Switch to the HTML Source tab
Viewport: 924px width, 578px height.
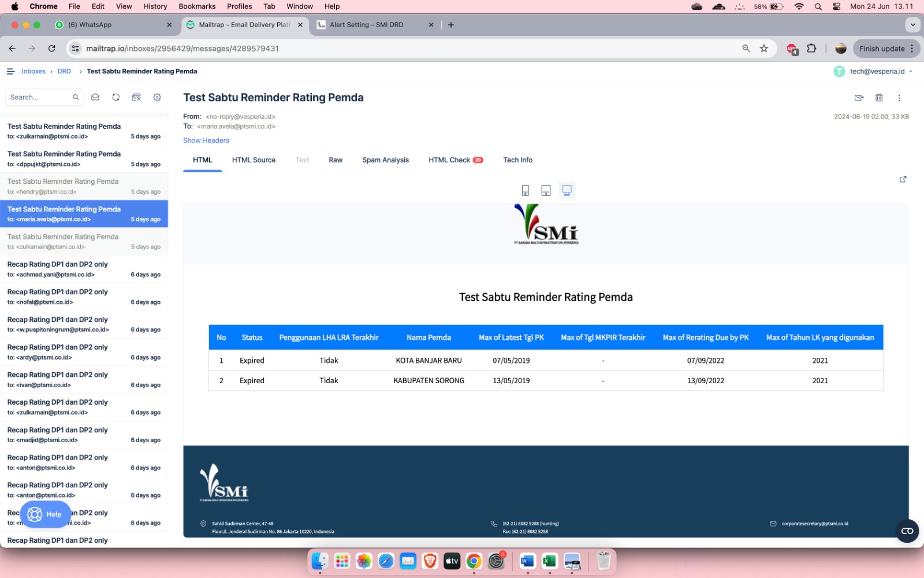coord(254,160)
